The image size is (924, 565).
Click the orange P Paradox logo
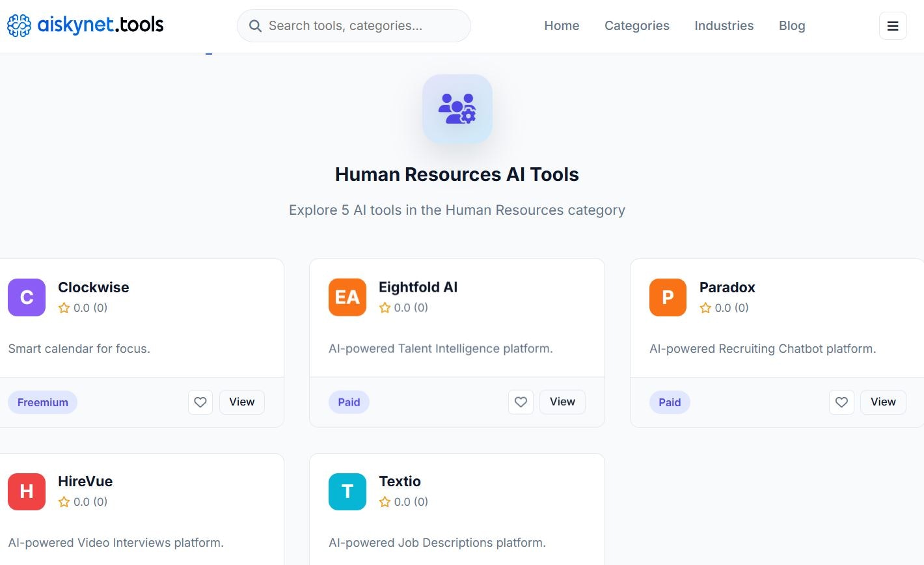668,297
